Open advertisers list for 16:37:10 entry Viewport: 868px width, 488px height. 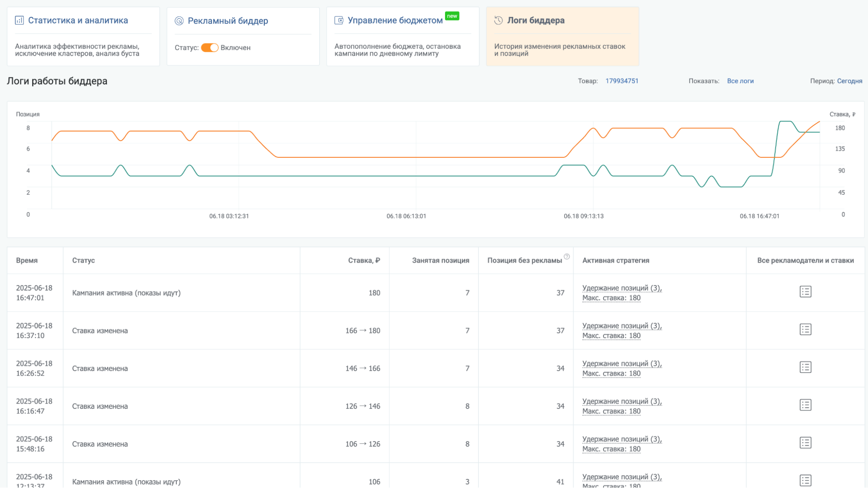point(805,329)
